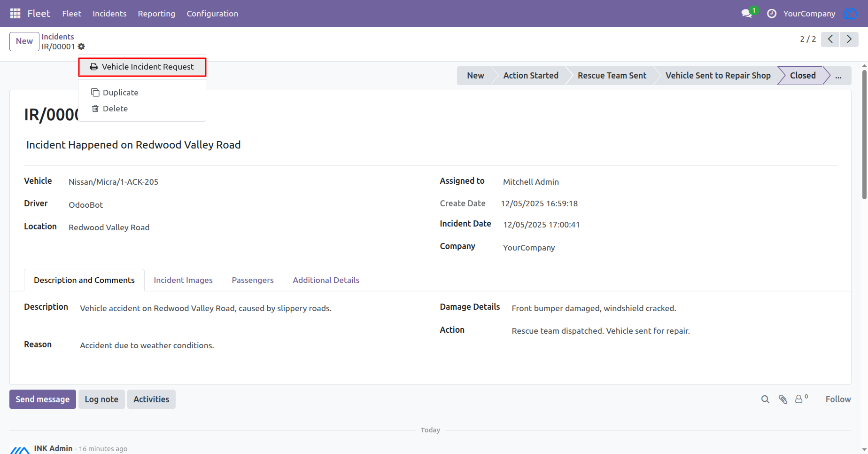Viewport: 868px width, 454px height.
Task: Open the activities clock icon
Action: 772,14
